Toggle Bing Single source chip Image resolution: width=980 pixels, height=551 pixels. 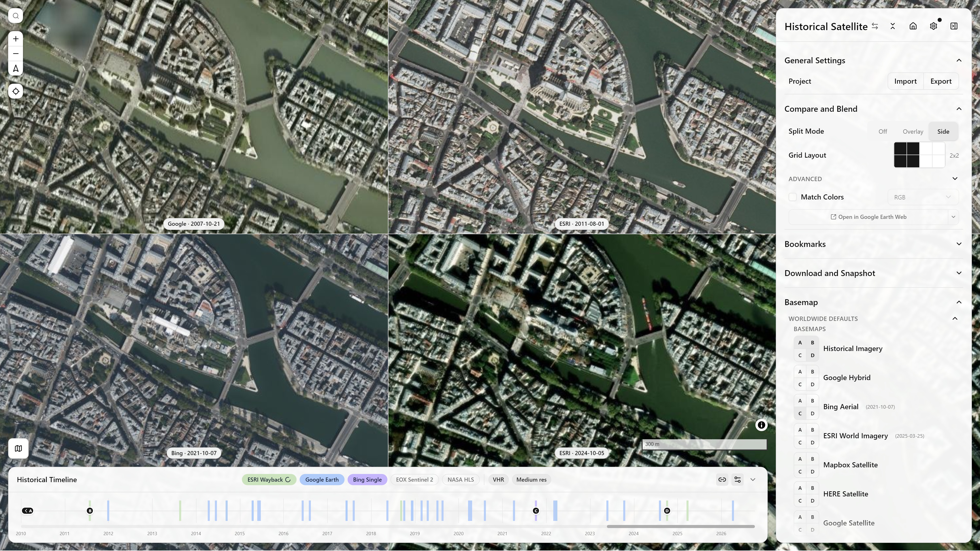click(367, 480)
